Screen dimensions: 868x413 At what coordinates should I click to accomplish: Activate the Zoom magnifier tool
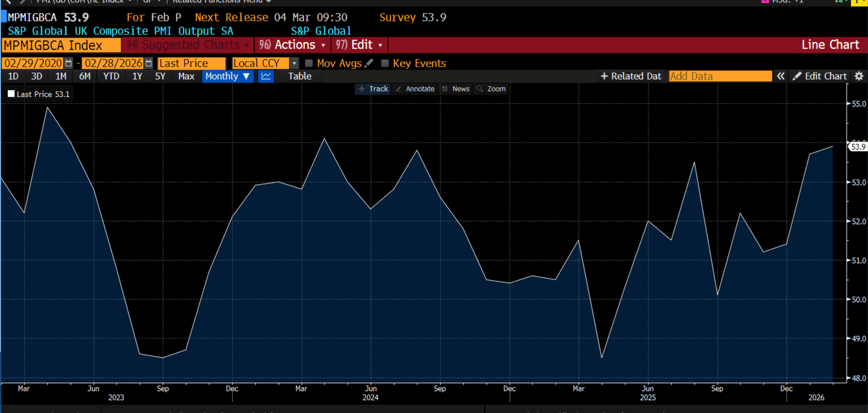(491, 89)
